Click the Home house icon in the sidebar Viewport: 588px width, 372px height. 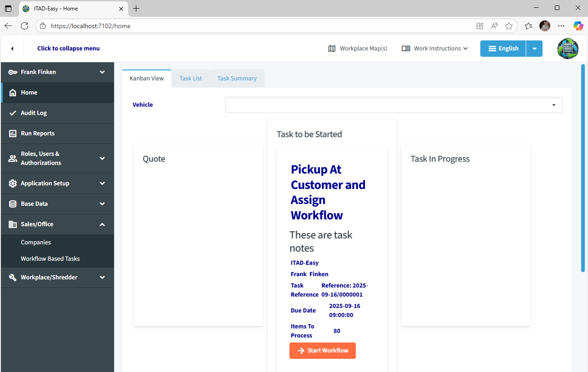tap(13, 93)
